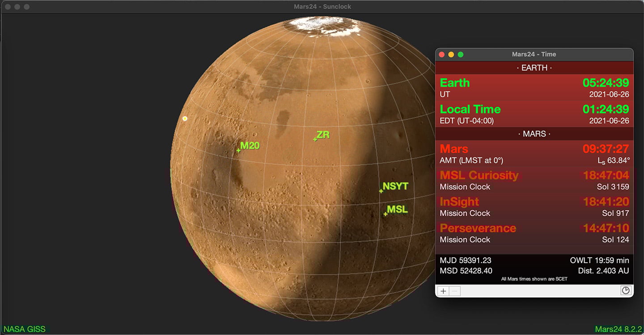Open the clock settings icon in the Time panel

click(625, 290)
